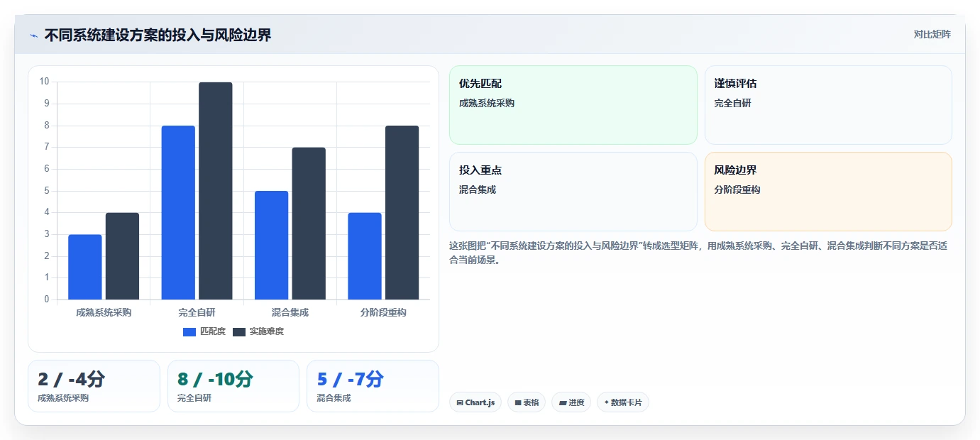Screen dimensions: 980x440
Task: Click the Chart.js tag chip
Action: pyautogui.click(x=475, y=402)
